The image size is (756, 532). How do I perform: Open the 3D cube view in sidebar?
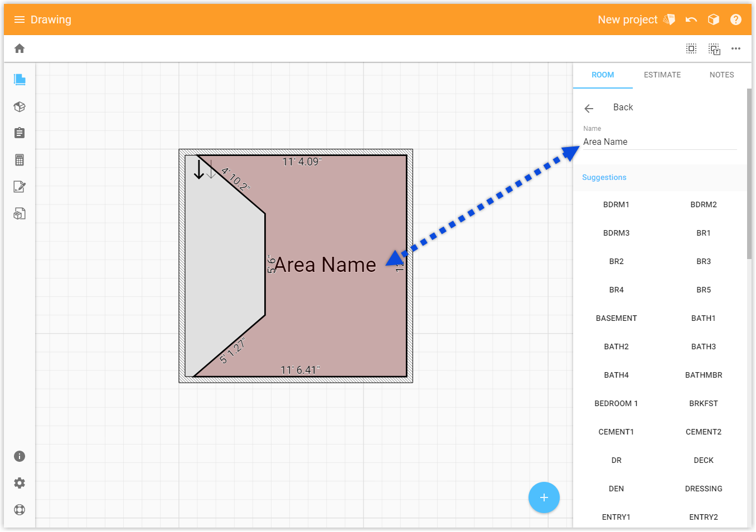pos(20,106)
